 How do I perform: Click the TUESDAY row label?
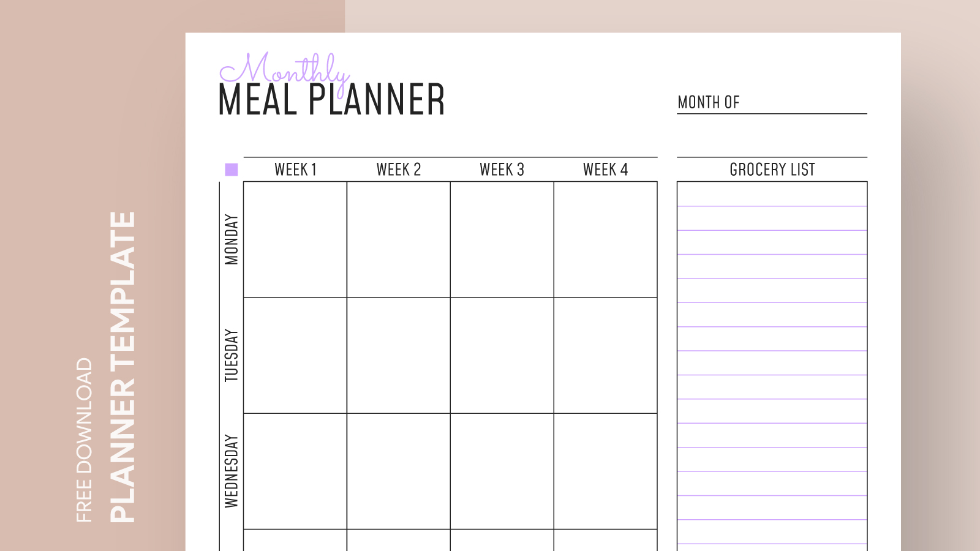click(231, 356)
